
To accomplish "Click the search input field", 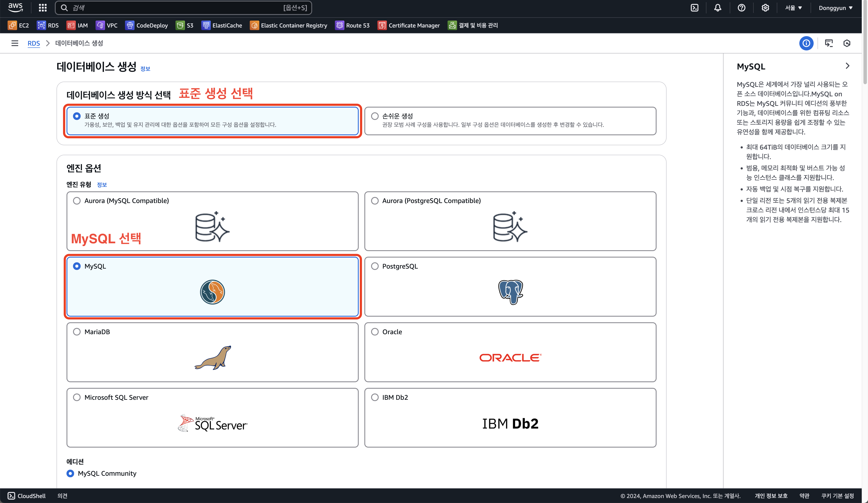I will pyautogui.click(x=183, y=8).
